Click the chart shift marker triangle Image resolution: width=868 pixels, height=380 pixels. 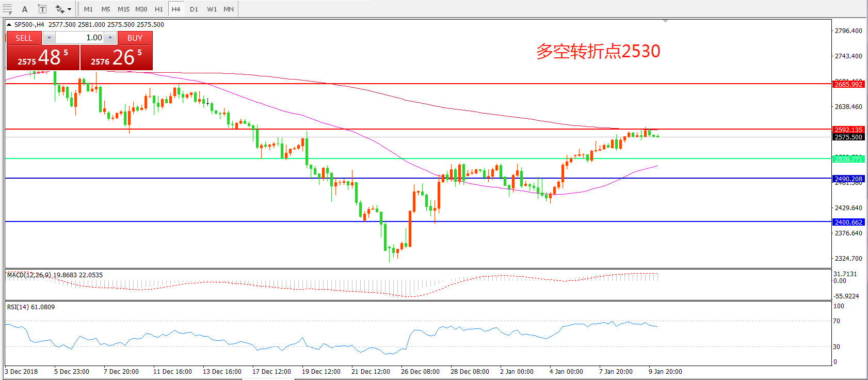(x=665, y=21)
